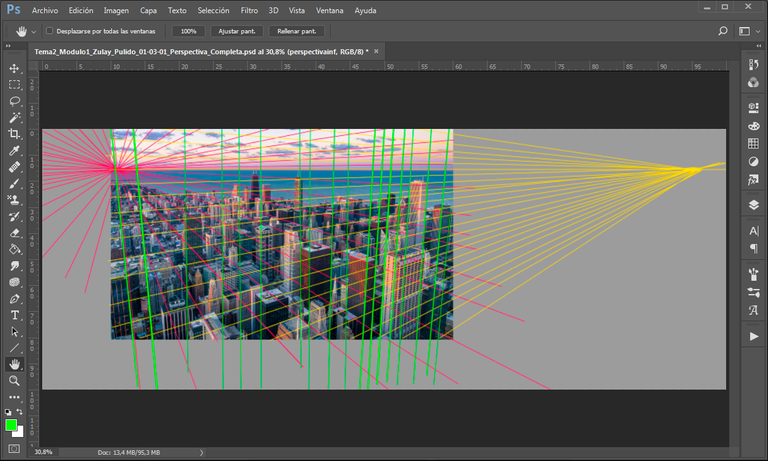Open the Selección menu

click(x=213, y=10)
